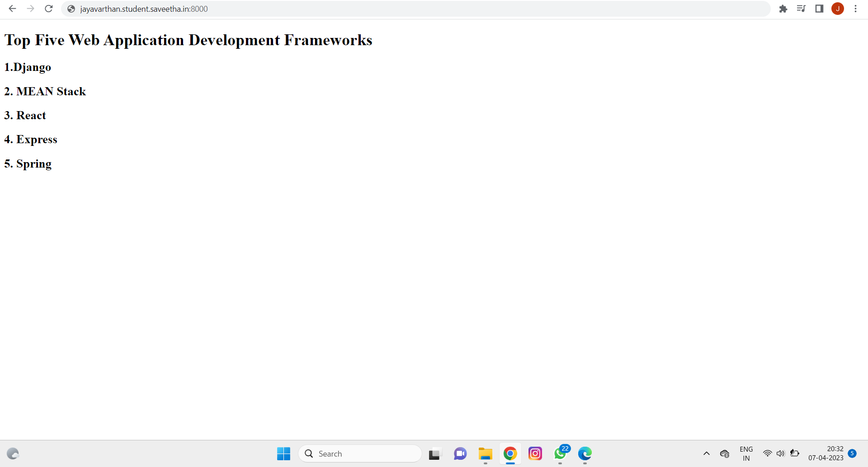The height and width of the screenshot is (467, 868).
Task: Open Microsoft Edge from taskbar
Action: click(585, 453)
